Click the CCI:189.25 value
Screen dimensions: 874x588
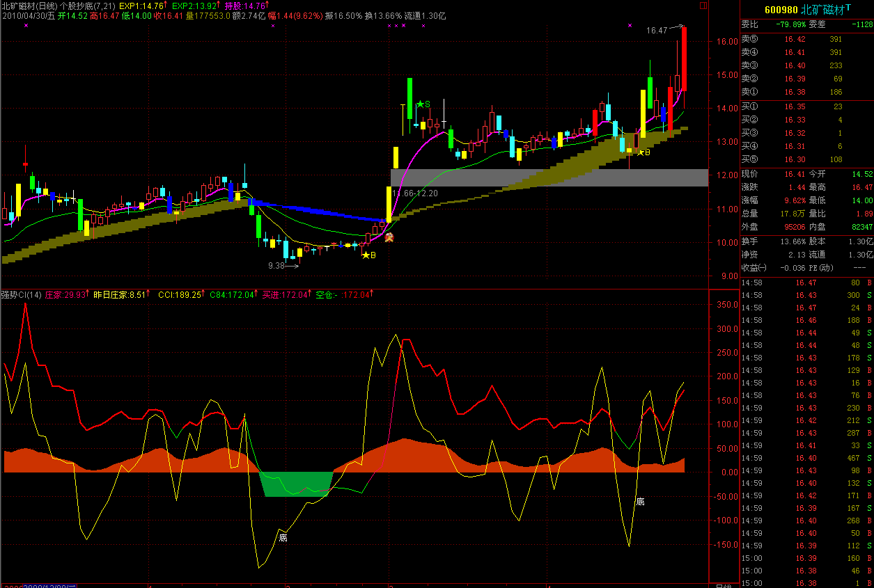pos(180,294)
